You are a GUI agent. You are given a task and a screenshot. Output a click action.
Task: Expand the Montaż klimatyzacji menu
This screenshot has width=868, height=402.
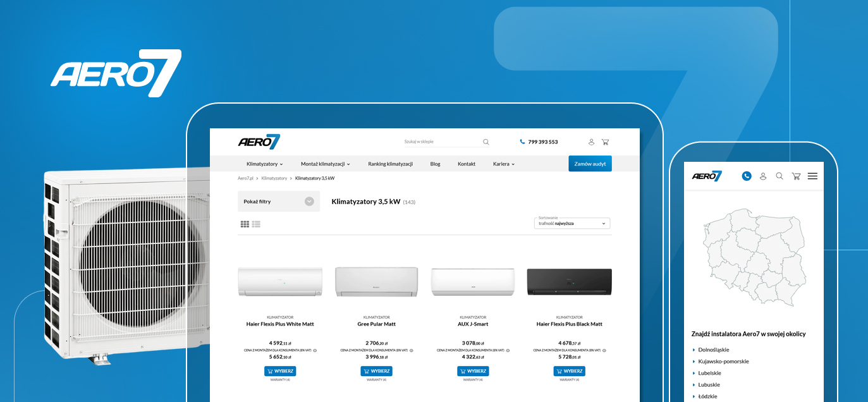coord(325,164)
